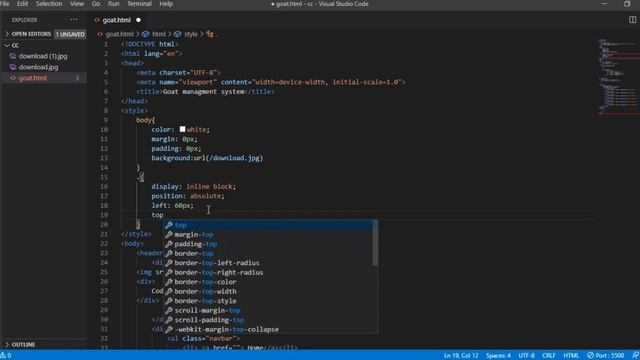
Task: Click Port: 5500 Live Server status
Action: [606, 356]
